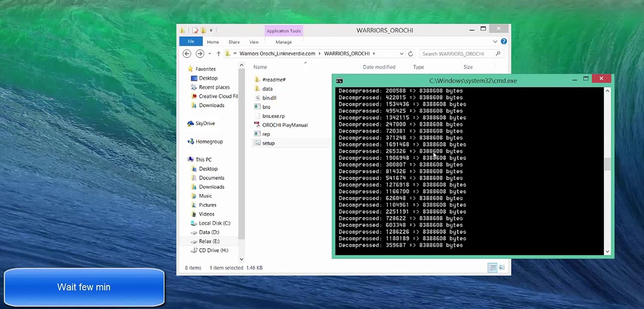Open Downloads under Favorites
Screen dimensions: 644x309
pyautogui.click(x=211, y=105)
